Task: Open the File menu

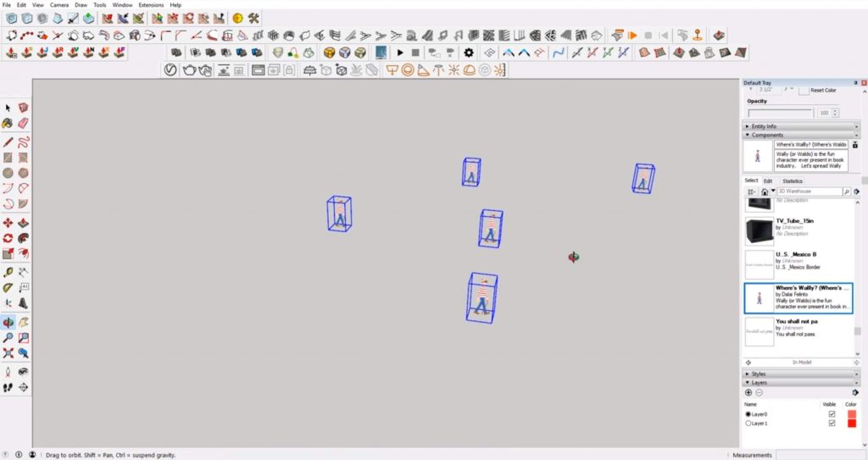Action: [7, 5]
